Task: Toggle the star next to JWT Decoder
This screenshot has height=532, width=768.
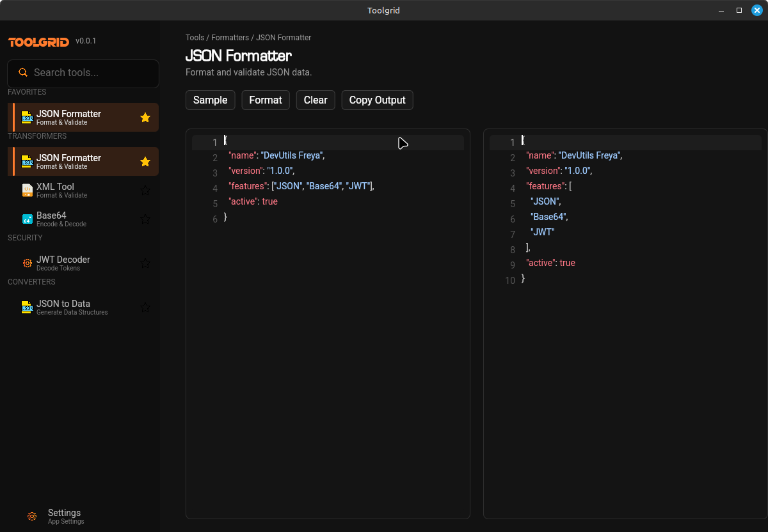Action: [x=145, y=263]
